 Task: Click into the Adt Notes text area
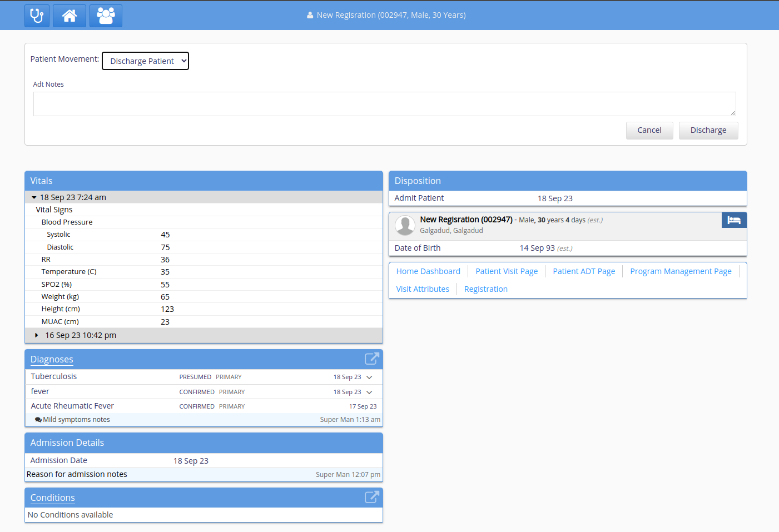pos(384,104)
